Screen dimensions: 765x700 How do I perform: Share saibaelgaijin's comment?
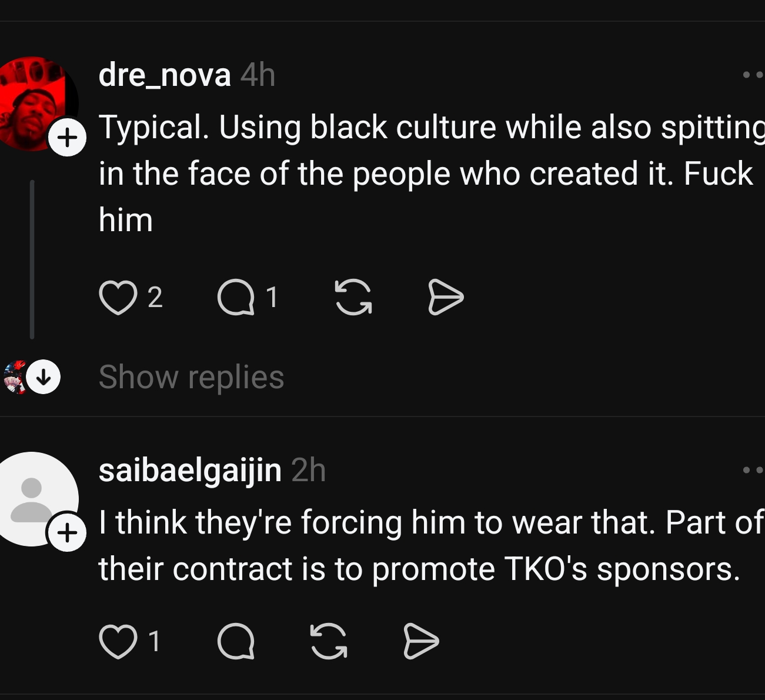[422, 641]
